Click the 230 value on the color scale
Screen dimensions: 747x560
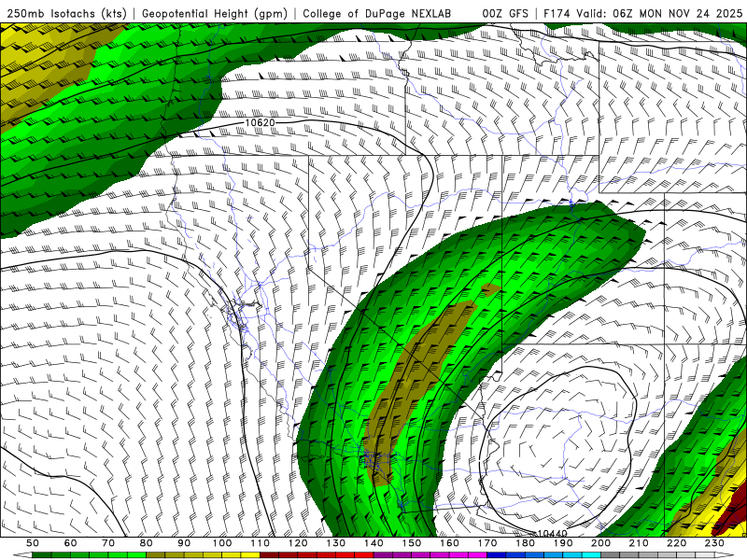(x=714, y=543)
